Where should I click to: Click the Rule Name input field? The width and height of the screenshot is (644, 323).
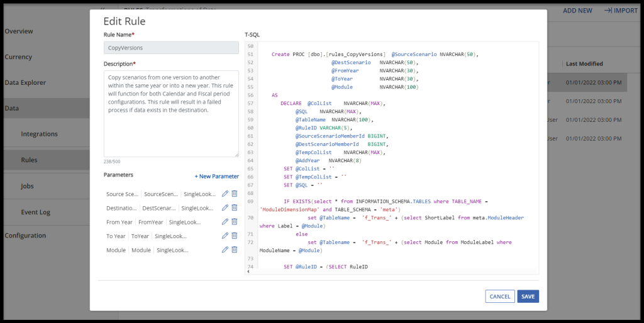point(171,48)
